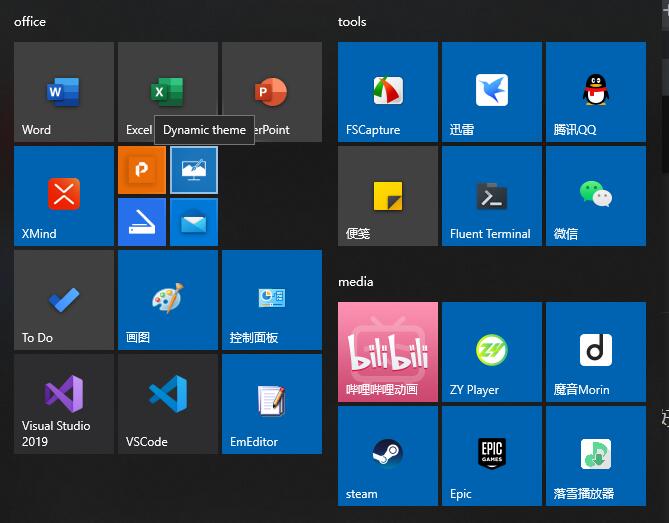Viewport: 669px width, 523px height.
Task: Open the Dynamic theme small tile
Action: click(x=194, y=170)
